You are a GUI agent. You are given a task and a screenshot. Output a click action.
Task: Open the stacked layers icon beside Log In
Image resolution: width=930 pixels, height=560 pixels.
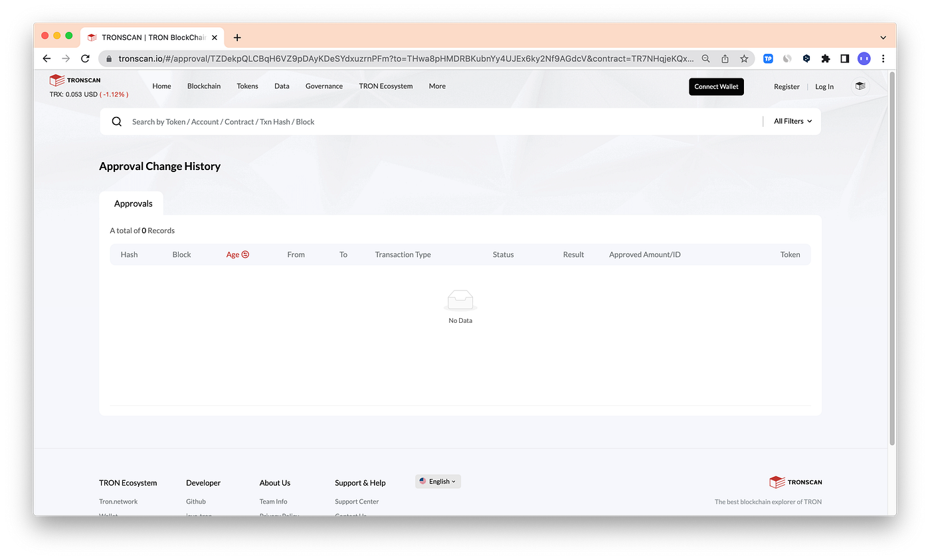860,86
